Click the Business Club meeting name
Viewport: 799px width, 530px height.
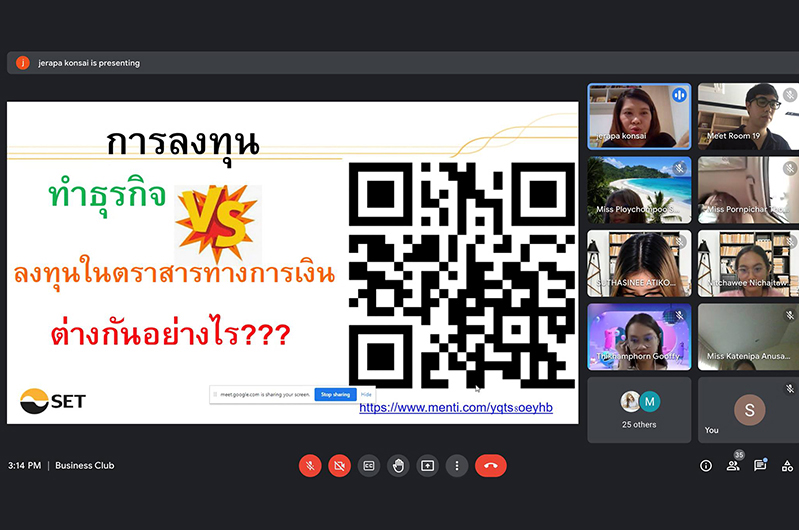(85, 465)
